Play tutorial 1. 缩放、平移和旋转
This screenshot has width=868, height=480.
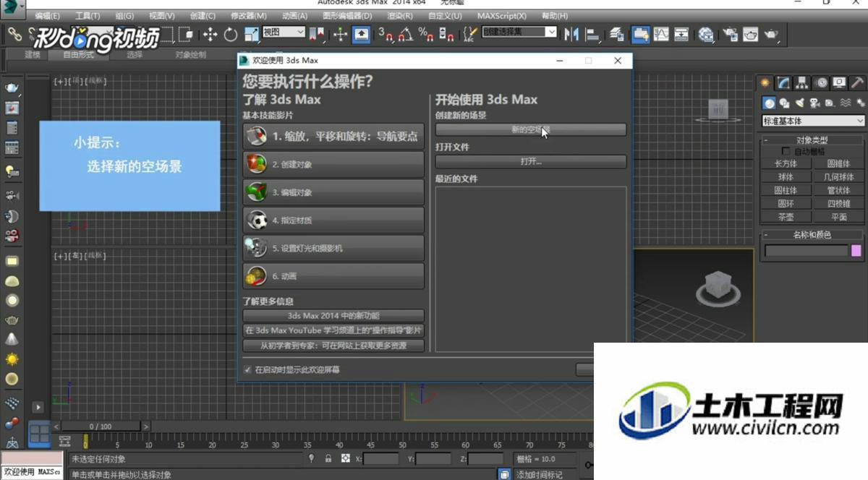333,136
